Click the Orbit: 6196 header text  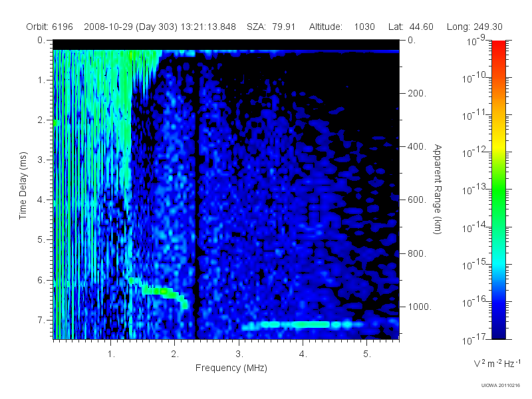click(49, 27)
